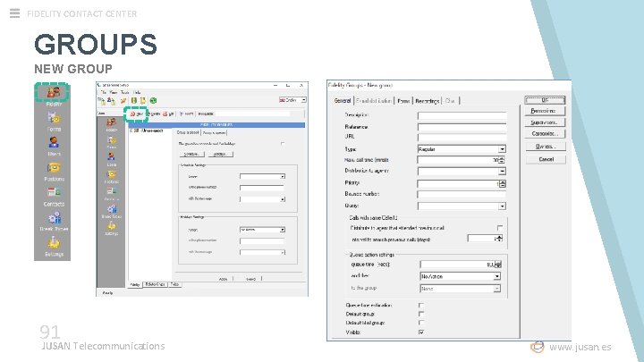Adjust the interval to search previous calls stepper

click(x=499, y=239)
